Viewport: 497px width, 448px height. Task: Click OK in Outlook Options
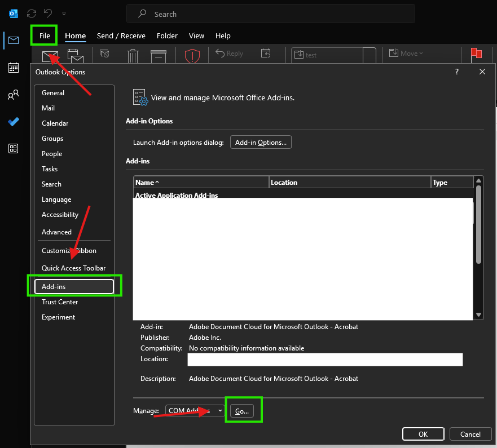tap(423, 434)
